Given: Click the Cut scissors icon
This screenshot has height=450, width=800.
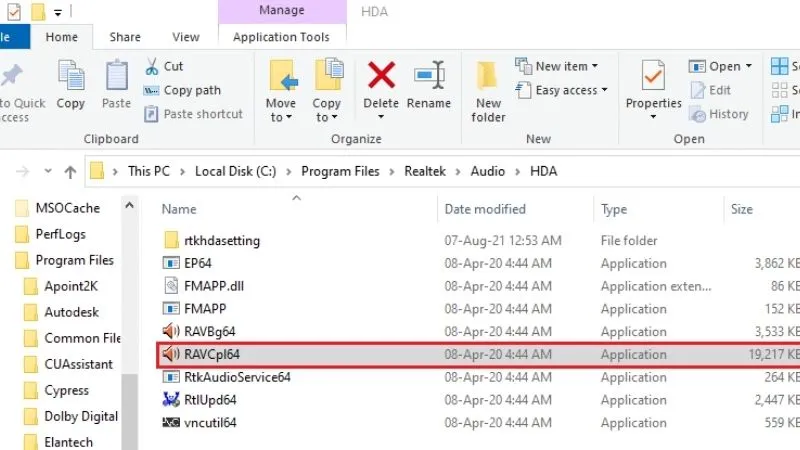Looking at the screenshot, I should [x=151, y=66].
